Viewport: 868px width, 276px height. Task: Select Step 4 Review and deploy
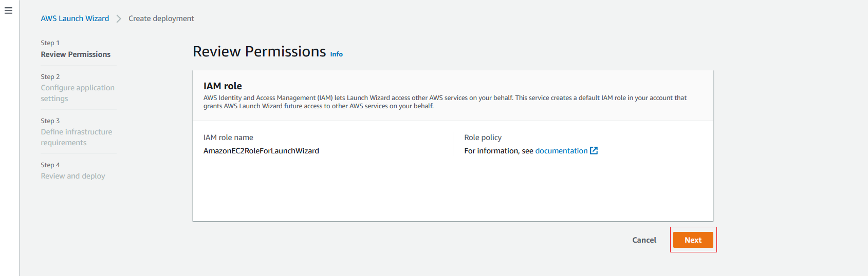[x=73, y=176]
